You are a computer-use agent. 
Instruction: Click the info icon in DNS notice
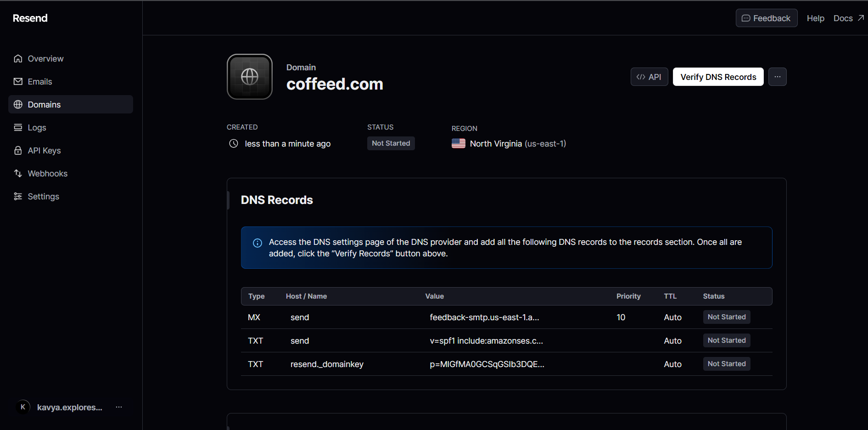tap(258, 243)
